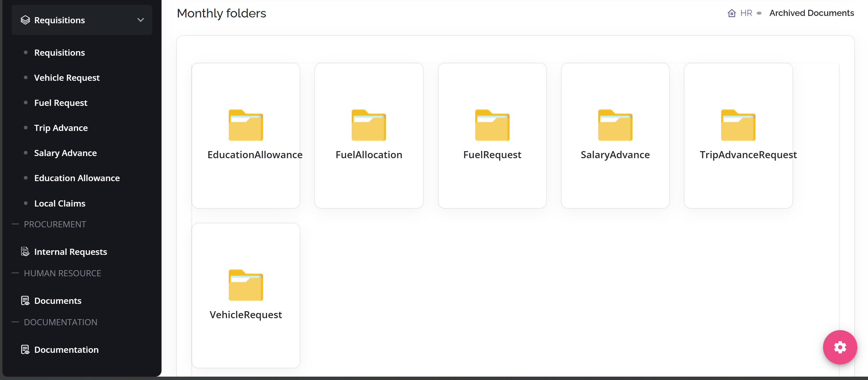Open Salary Advance sidebar entry

tap(65, 153)
